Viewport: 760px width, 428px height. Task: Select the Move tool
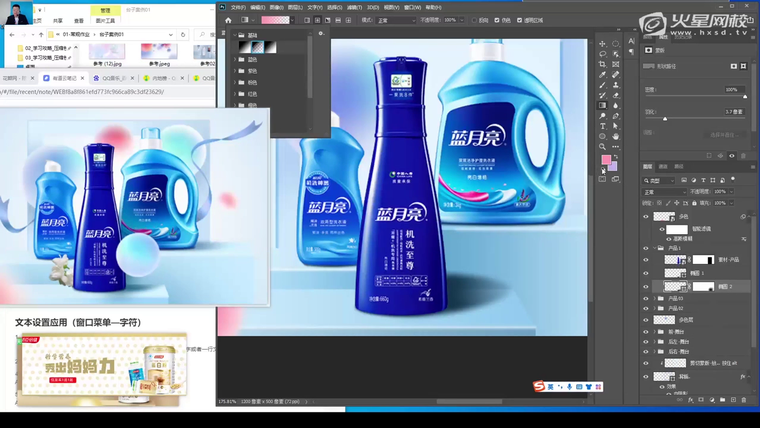603,44
